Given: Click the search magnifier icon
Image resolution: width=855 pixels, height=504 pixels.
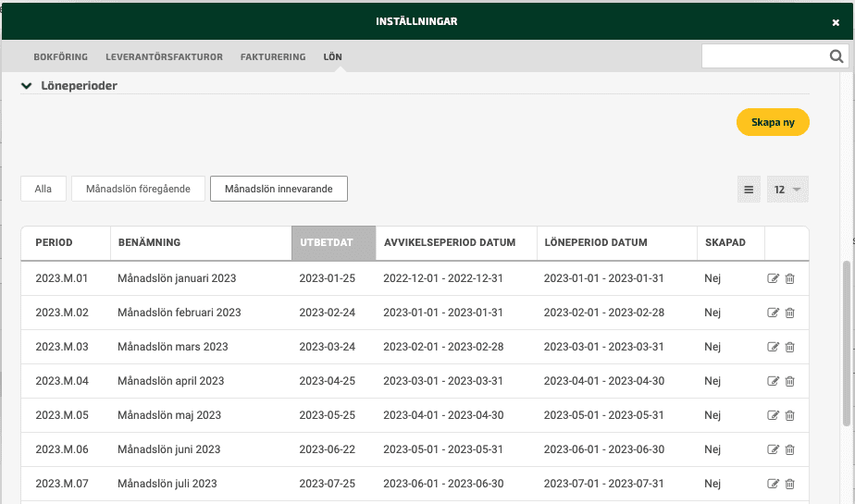Looking at the screenshot, I should pyautogui.click(x=836, y=56).
